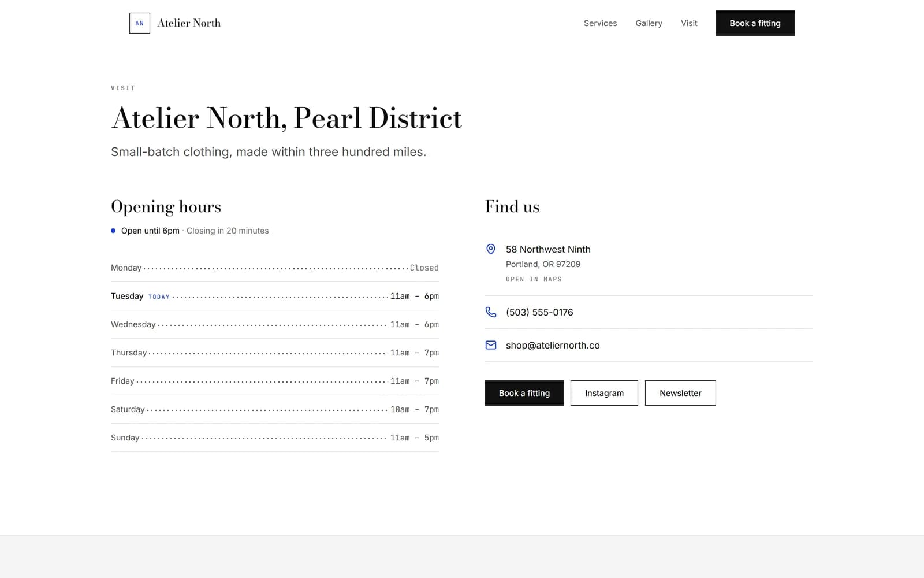Click the 58 Northwest Ninth address
This screenshot has height=578, width=924.
tap(548, 249)
